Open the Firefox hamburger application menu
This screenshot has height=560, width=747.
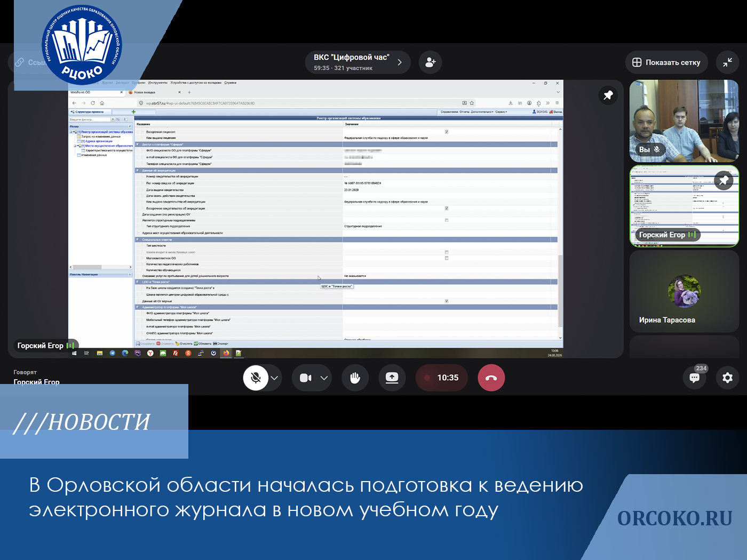557,103
